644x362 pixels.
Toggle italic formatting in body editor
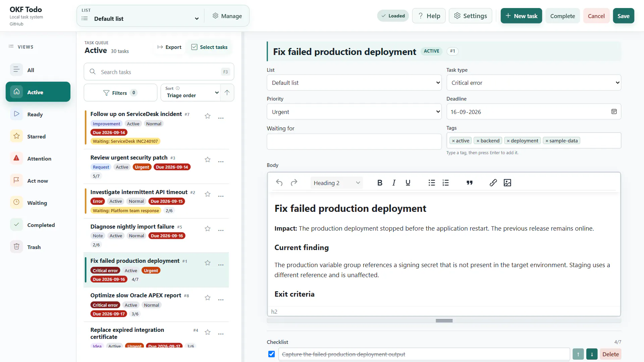click(394, 183)
